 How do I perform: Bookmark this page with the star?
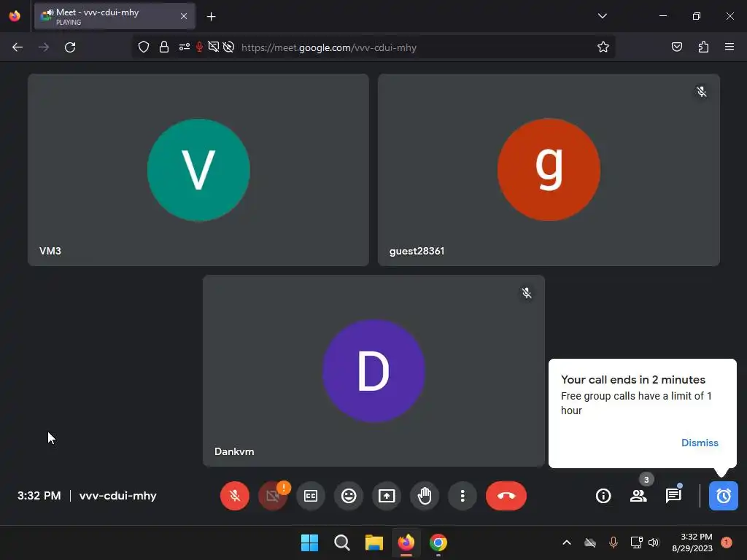point(603,47)
